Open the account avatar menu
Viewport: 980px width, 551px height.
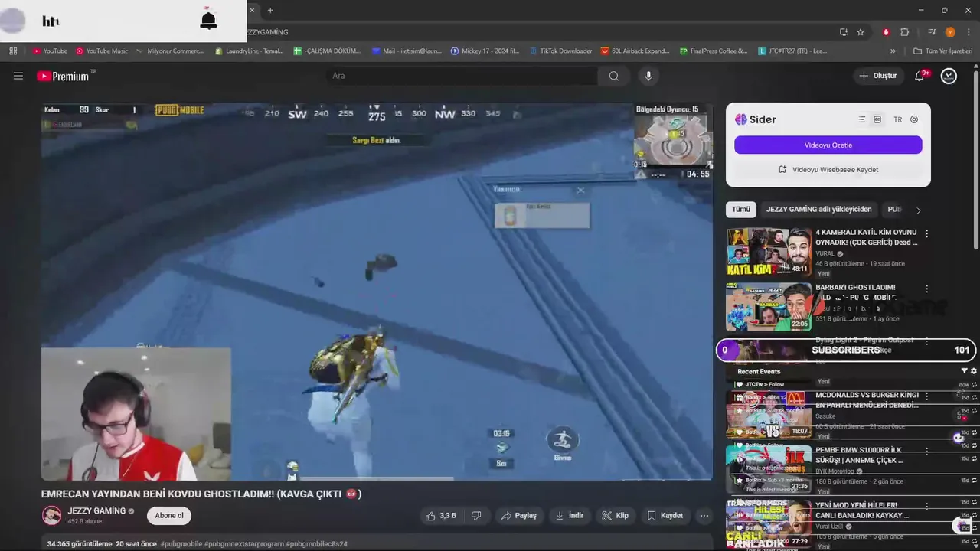pos(949,76)
